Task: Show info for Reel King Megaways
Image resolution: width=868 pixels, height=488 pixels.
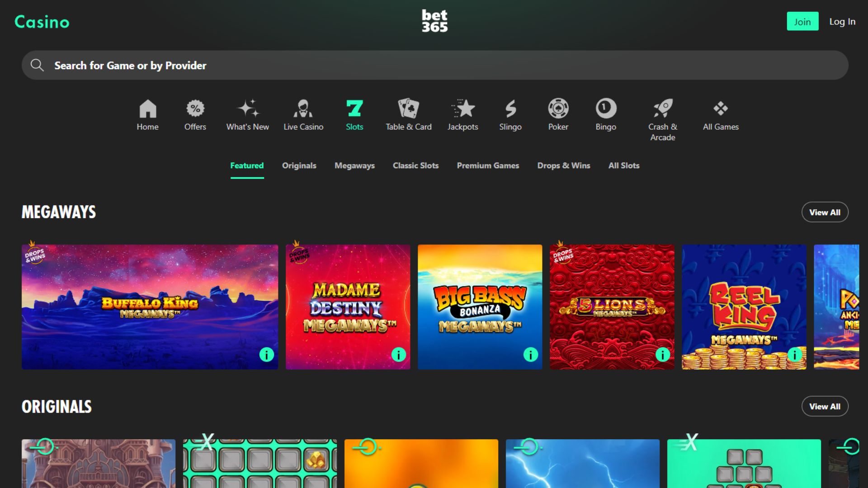Action: pyautogui.click(x=795, y=355)
